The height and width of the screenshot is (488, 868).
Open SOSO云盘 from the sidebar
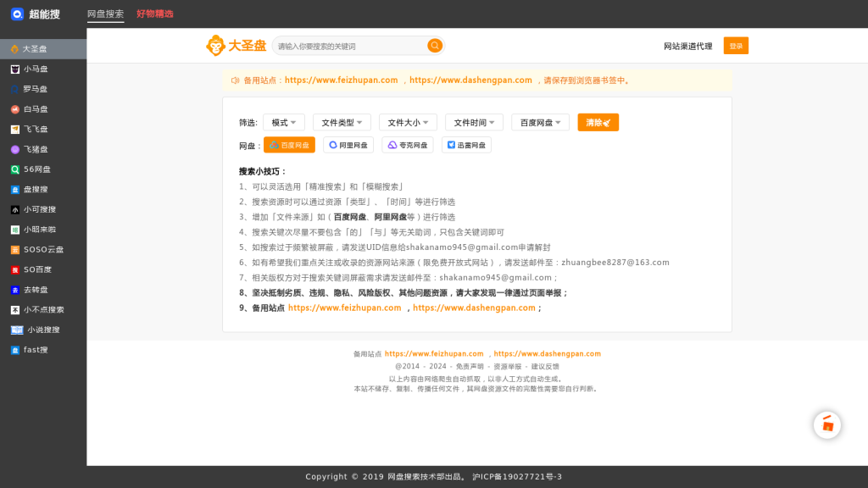(43, 250)
